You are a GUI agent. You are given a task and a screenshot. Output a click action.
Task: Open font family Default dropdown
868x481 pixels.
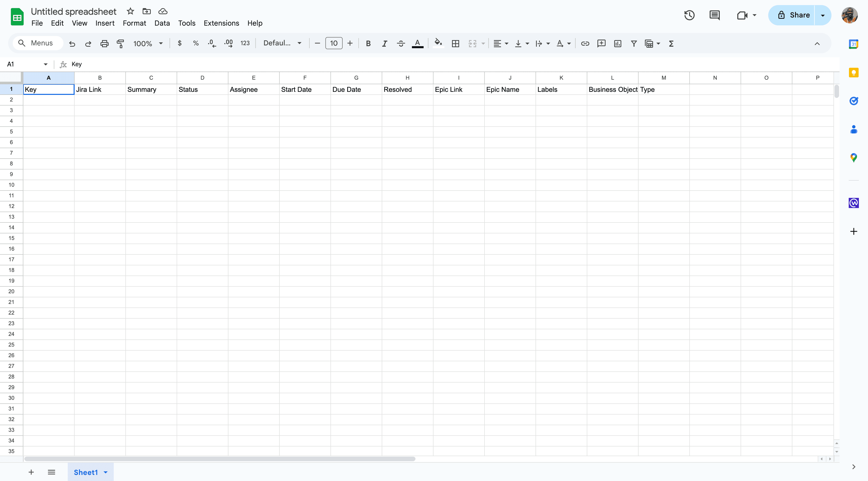point(282,43)
